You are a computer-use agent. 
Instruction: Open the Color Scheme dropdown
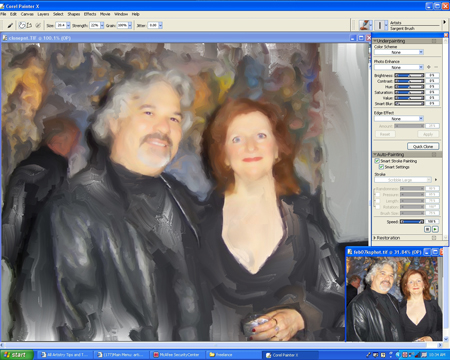[x=399, y=52]
